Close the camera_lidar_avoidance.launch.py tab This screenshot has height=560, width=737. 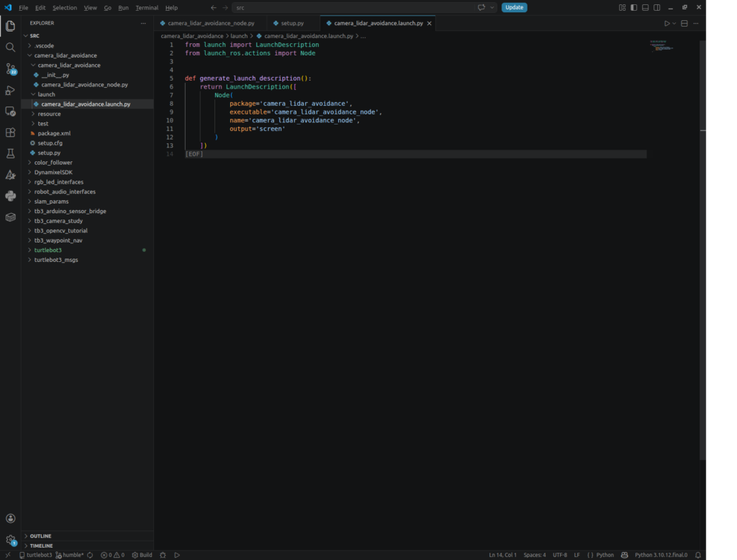tap(429, 23)
